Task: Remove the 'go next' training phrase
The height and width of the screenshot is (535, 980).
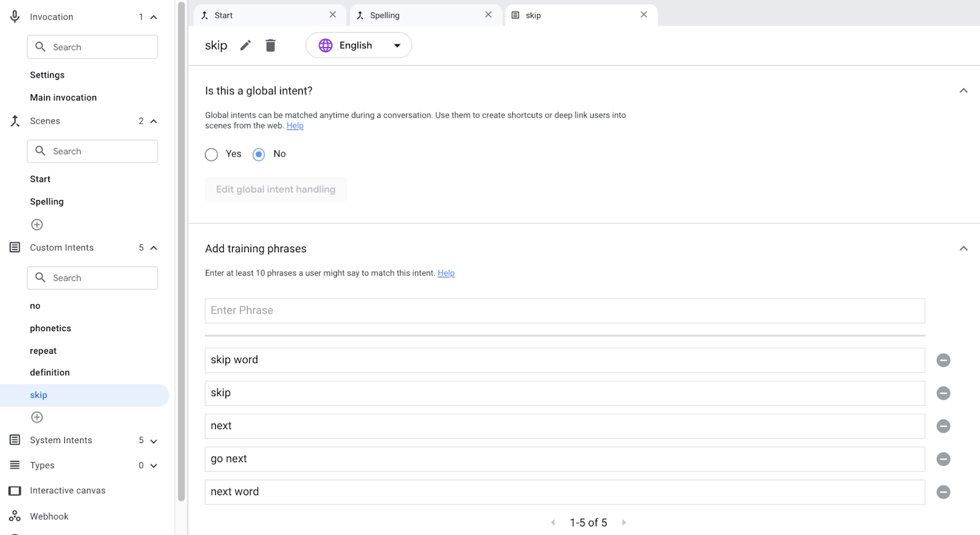Action: 943,459
